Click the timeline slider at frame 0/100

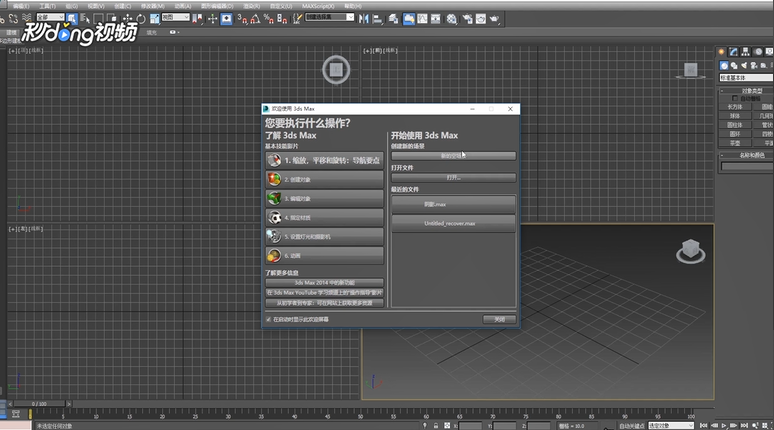pos(39,404)
